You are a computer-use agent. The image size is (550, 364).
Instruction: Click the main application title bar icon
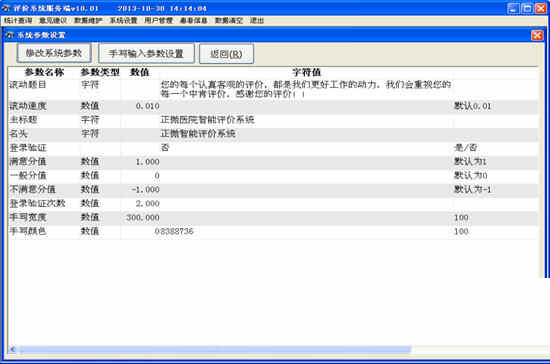[x=6, y=8]
